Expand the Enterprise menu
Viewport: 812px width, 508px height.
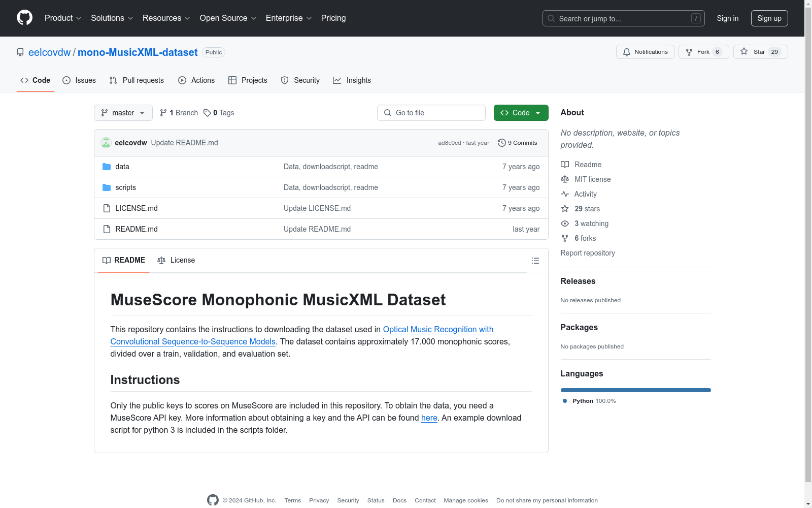click(x=289, y=18)
